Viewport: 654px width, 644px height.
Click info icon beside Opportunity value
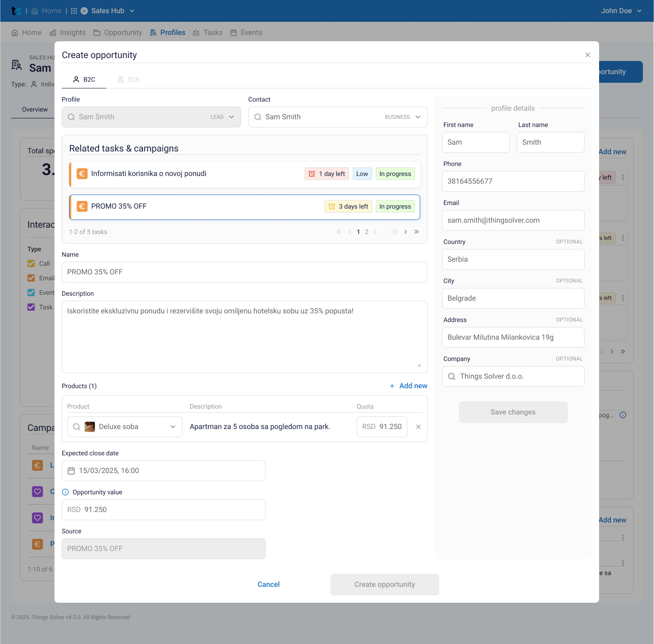[65, 492]
